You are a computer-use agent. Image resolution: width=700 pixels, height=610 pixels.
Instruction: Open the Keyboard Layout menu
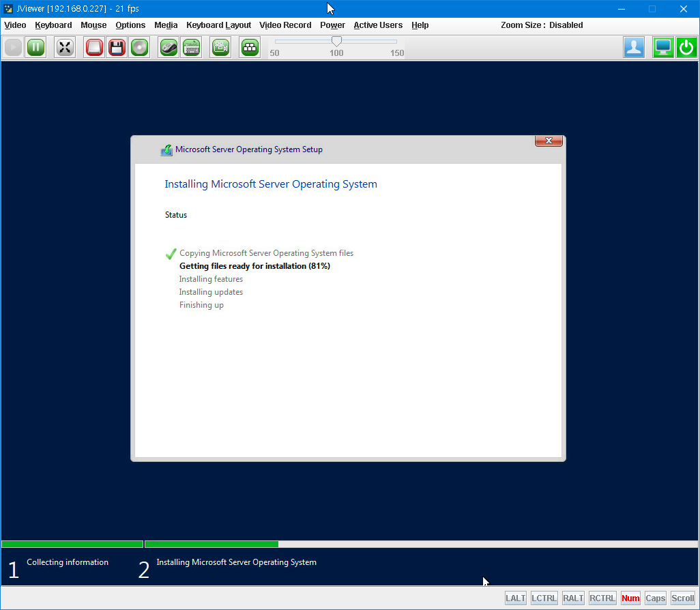point(218,25)
